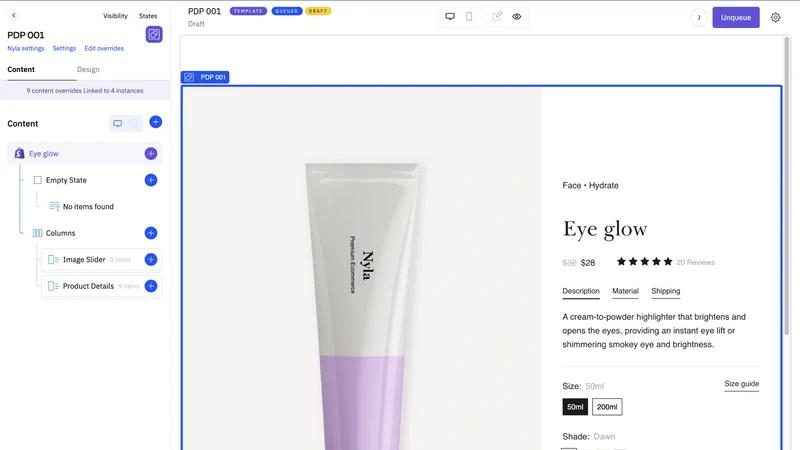The height and width of the screenshot is (450, 800).
Task: Open the Description product tab
Action: point(581,291)
